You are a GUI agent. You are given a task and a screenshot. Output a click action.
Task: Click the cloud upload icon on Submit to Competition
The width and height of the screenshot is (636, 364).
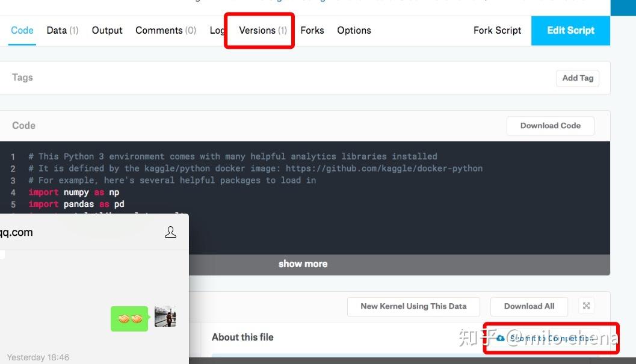(x=501, y=338)
